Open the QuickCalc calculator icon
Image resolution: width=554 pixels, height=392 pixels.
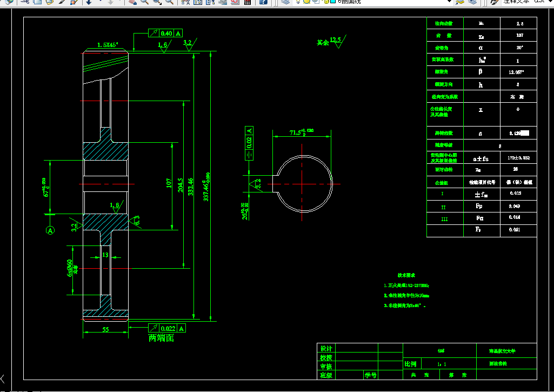(248, 2)
